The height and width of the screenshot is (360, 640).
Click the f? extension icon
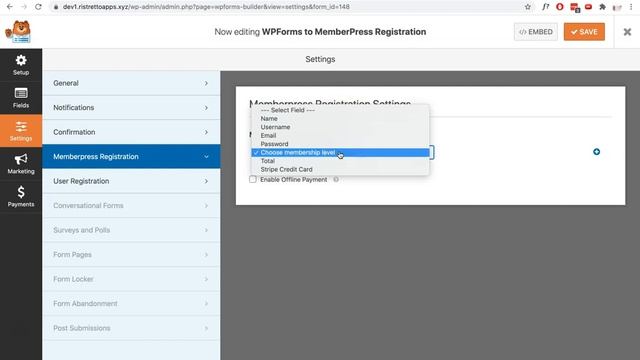click(x=545, y=7)
